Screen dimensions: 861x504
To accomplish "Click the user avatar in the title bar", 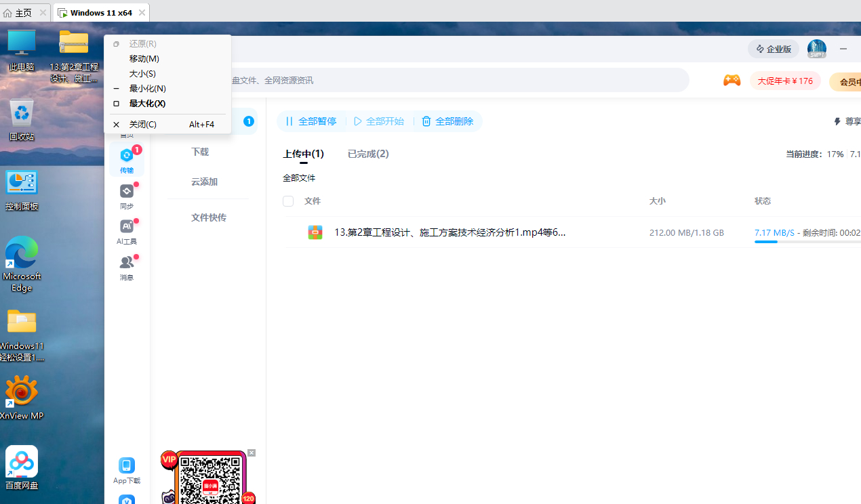I will [816, 48].
